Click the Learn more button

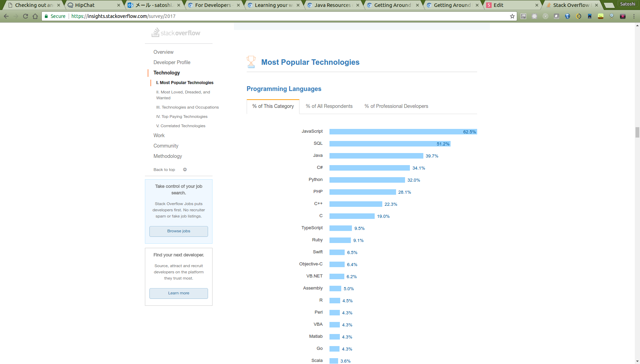pos(179,293)
